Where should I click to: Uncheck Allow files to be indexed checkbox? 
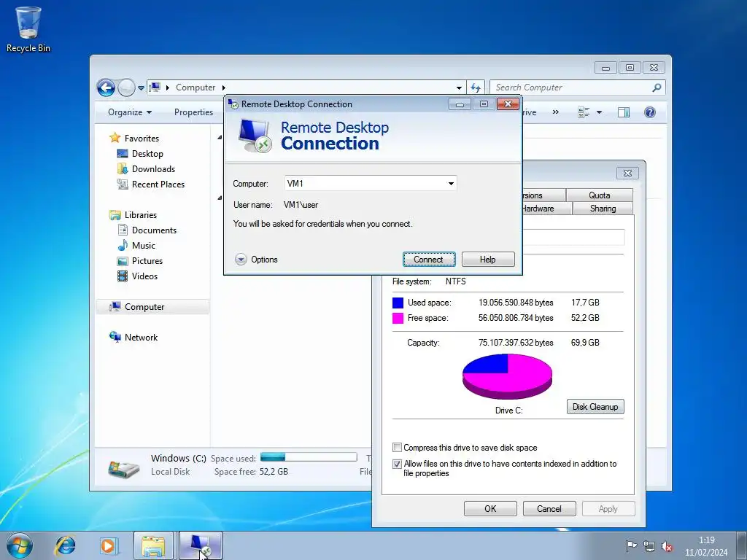(x=397, y=464)
